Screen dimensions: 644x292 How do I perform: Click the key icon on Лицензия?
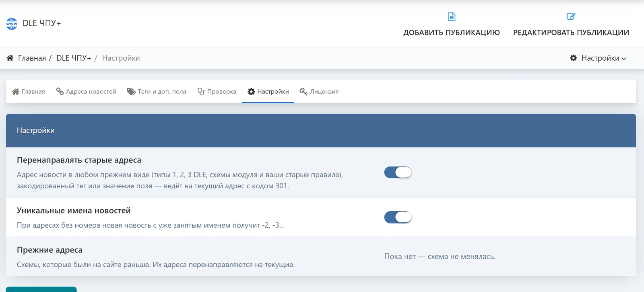[303, 92]
